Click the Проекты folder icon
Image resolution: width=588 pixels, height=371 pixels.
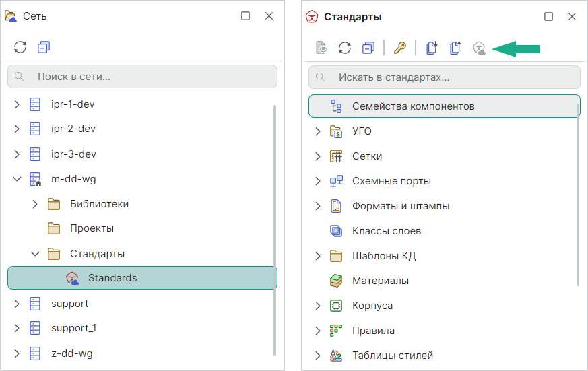pyautogui.click(x=54, y=228)
